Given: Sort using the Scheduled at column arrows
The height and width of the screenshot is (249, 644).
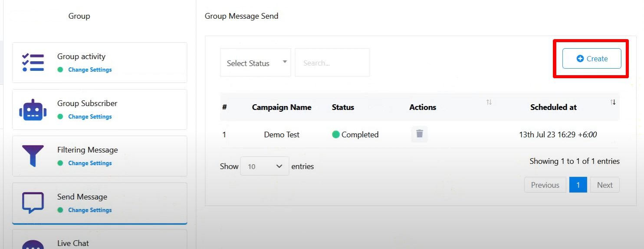Looking at the screenshot, I should (612, 103).
